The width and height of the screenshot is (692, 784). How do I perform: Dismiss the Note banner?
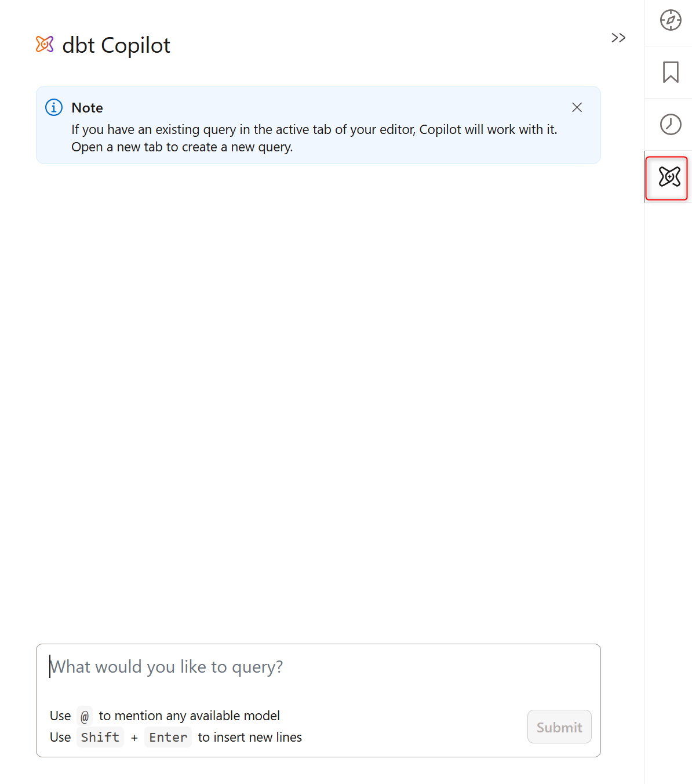tap(577, 107)
